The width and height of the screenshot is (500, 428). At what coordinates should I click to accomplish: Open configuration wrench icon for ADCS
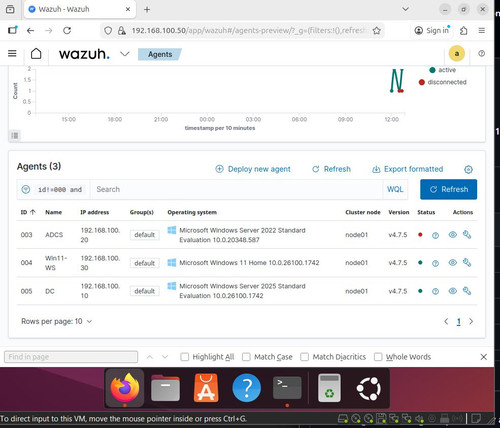467,235
